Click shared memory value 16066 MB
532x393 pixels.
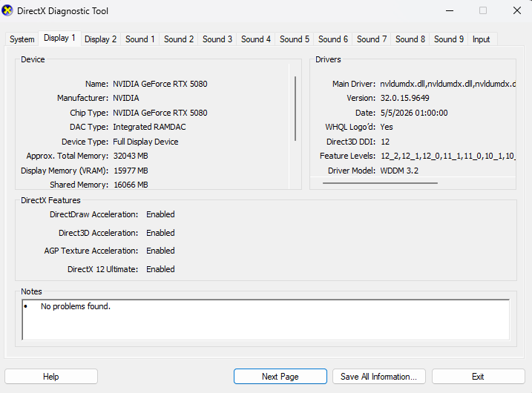coord(131,185)
